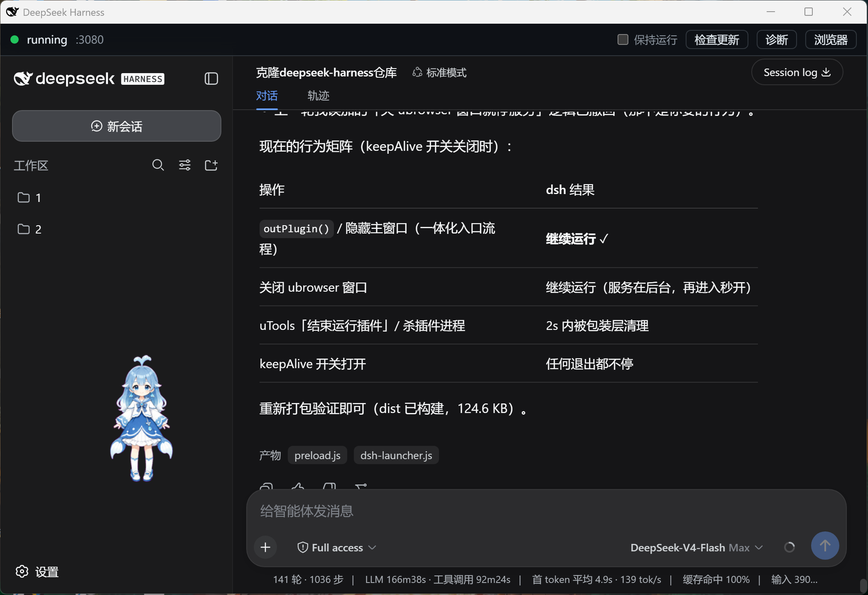Enable the 保持运行 checkbox

[x=623, y=39]
